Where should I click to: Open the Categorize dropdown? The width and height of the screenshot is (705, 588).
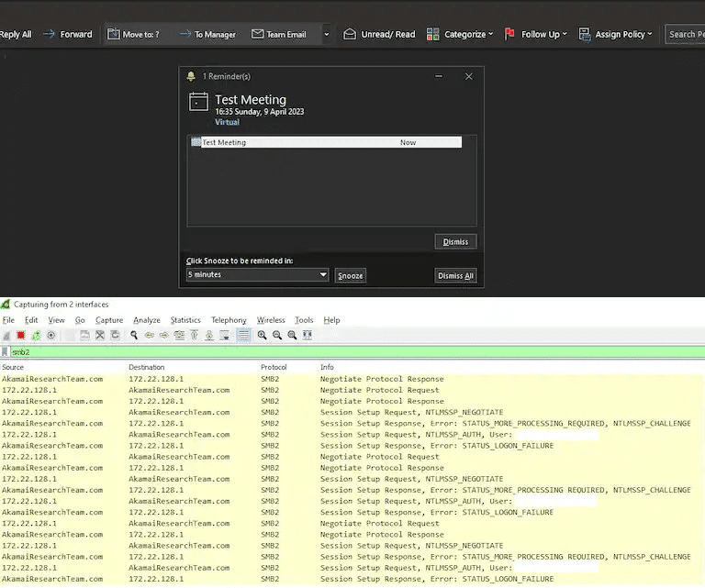tap(460, 34)
